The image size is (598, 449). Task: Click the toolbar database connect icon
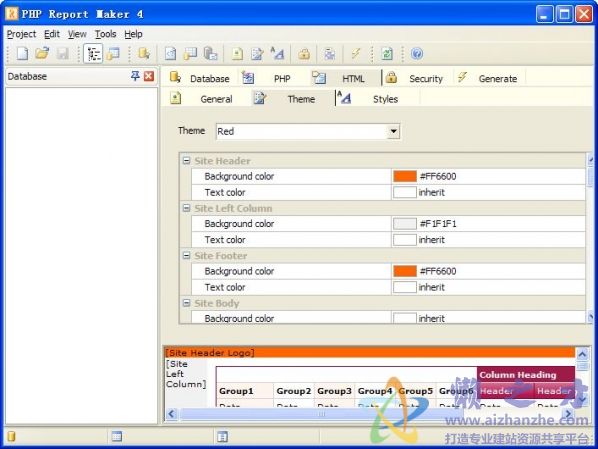click(144, 53)
